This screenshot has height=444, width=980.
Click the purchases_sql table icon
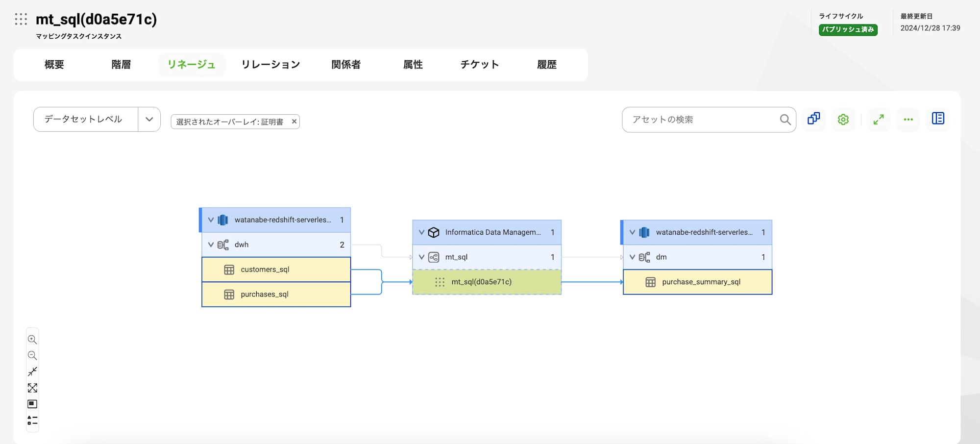coord(229,295)
